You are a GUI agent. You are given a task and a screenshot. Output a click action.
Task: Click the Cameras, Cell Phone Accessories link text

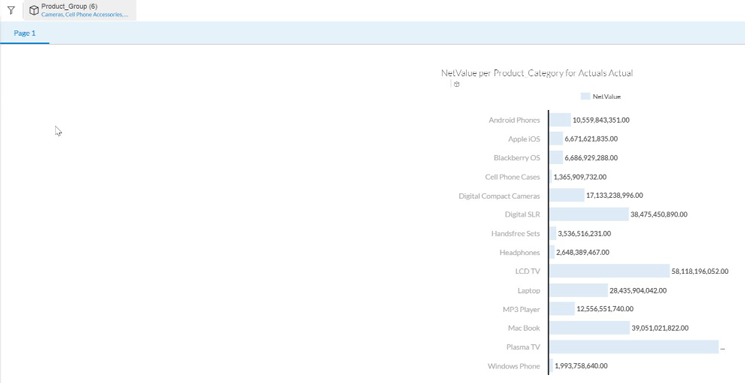[85, 14]
